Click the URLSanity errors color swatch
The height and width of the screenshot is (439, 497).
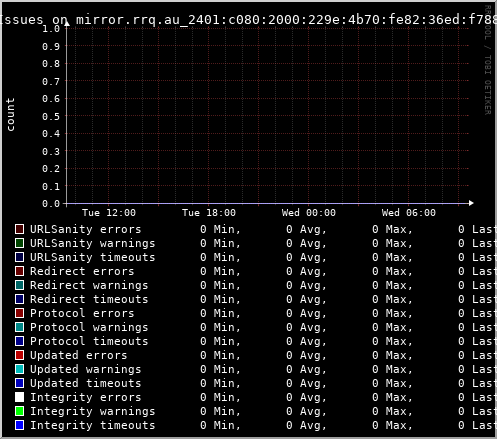tap(20, 229)
